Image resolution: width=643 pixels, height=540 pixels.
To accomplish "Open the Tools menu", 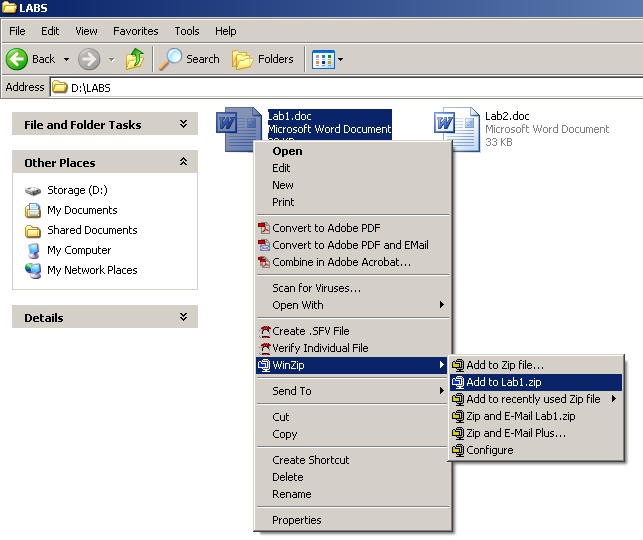I will tap(187, 31).
